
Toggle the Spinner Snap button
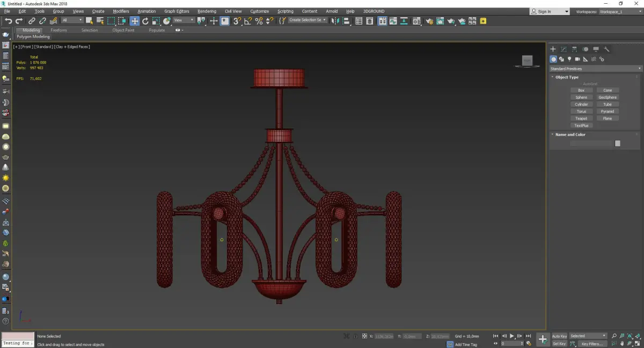pos(270,21)
